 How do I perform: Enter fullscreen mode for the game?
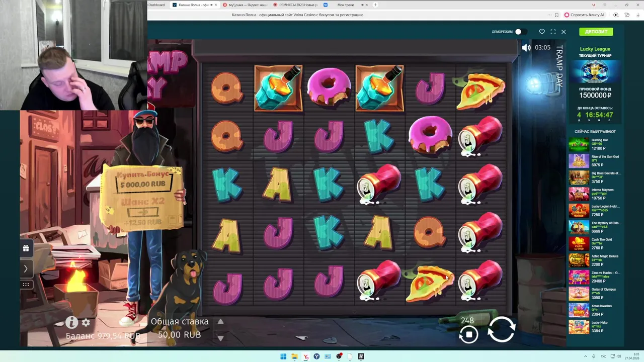pos(553,32)
